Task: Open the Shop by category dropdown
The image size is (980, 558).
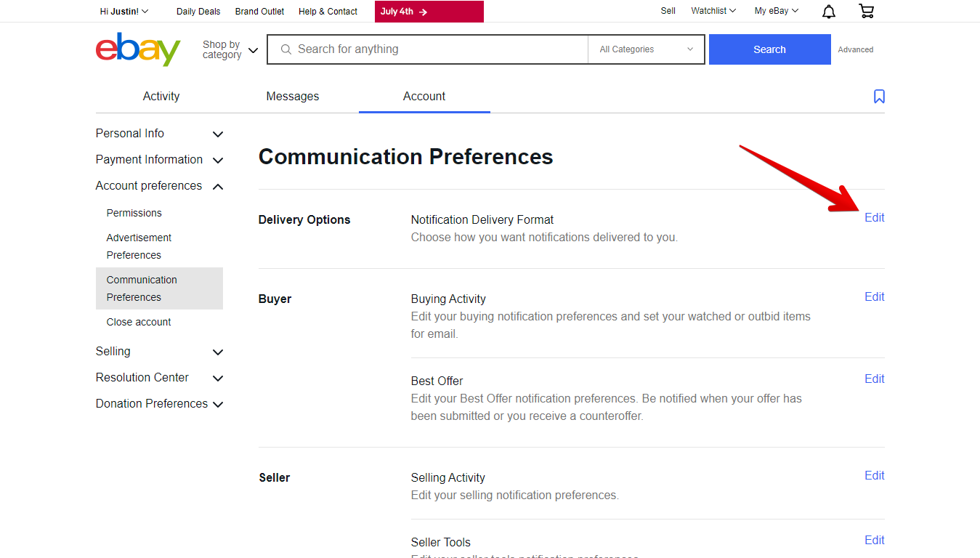Action: 230,49
